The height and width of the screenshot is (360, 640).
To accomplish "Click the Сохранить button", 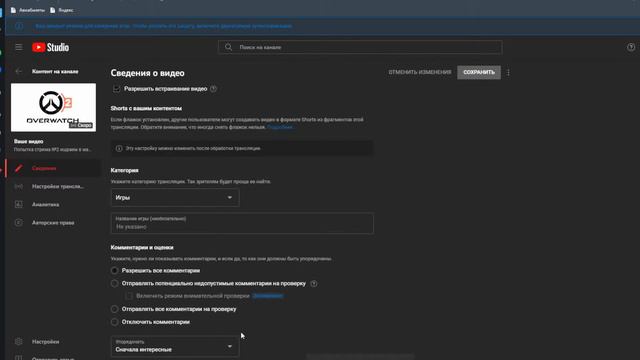I will (x=479, y=72).
